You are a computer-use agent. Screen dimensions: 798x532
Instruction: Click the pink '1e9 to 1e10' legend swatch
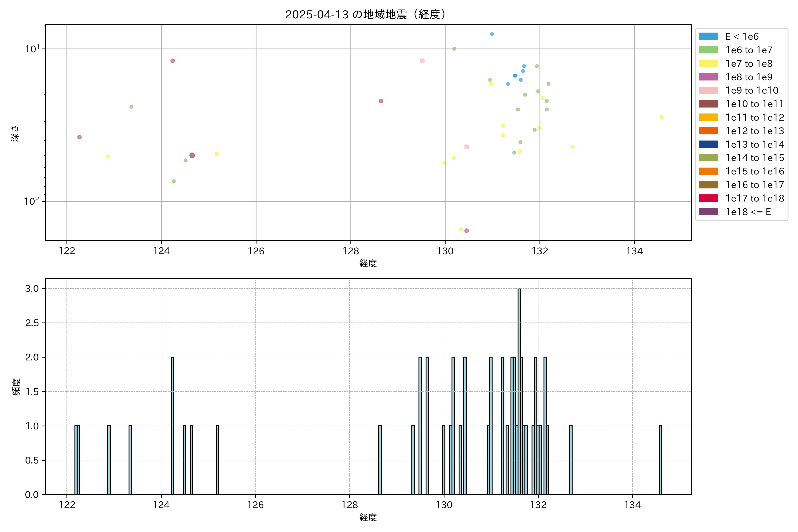coord(708,90)
